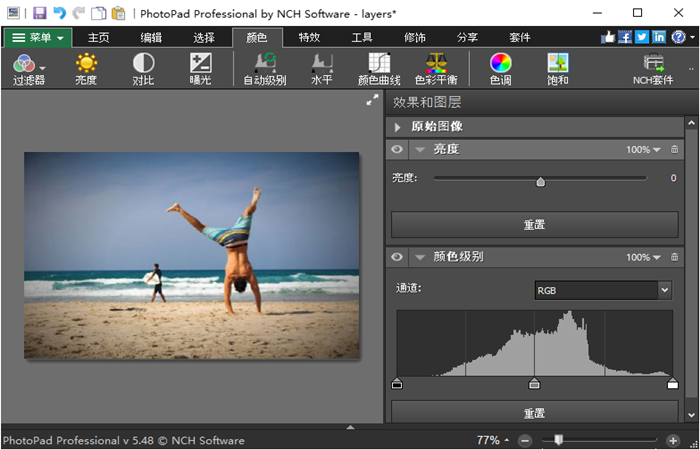Switch to the 工具 tab

pos(362,37)
